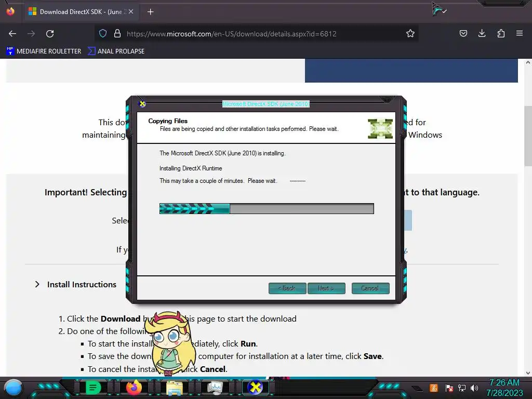The image size is (532, 399).
Task: Save page to Pocket
Action: (463, 33)
